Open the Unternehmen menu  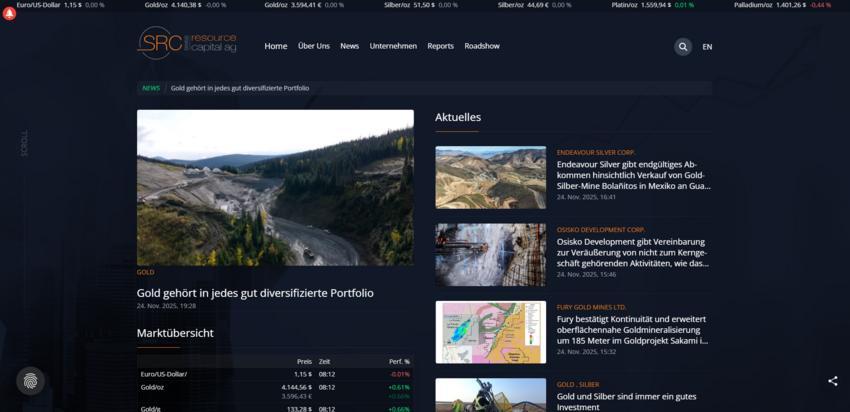click(393, 46)
